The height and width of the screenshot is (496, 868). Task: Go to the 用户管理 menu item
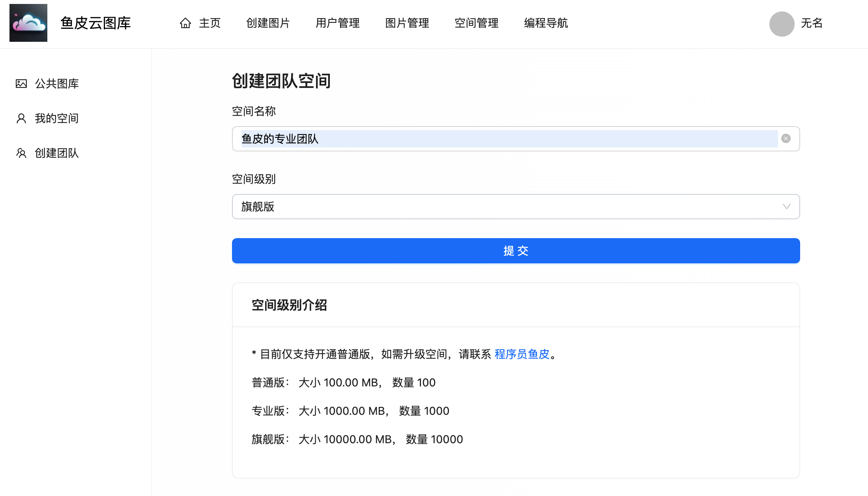pyautogui.click(x=337, y=23)
